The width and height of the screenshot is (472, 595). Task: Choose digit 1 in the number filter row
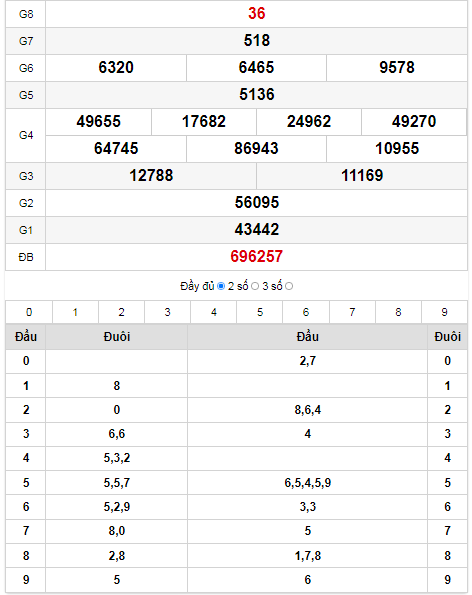[75, 312]
